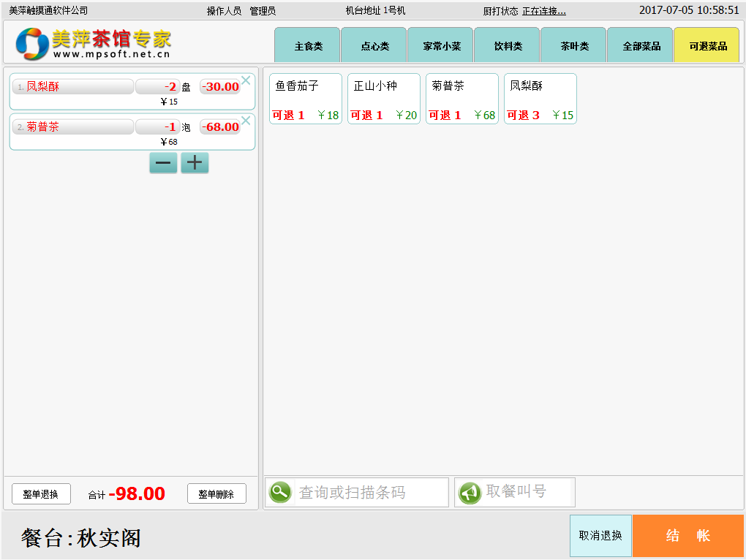Viewport: 746px width, 560px height.
Task: Open the 茶叶类 tab
Action: pyautogui.click(x=574, y=46)
